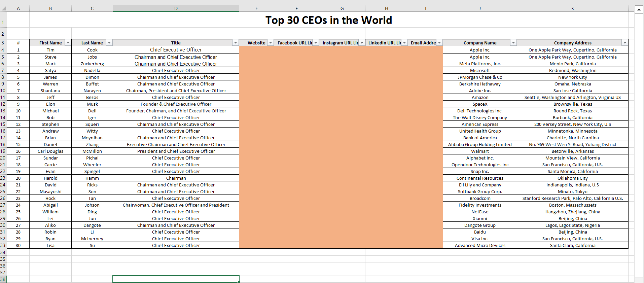Open the Facebook URL filter dropdown

(316, 43)
